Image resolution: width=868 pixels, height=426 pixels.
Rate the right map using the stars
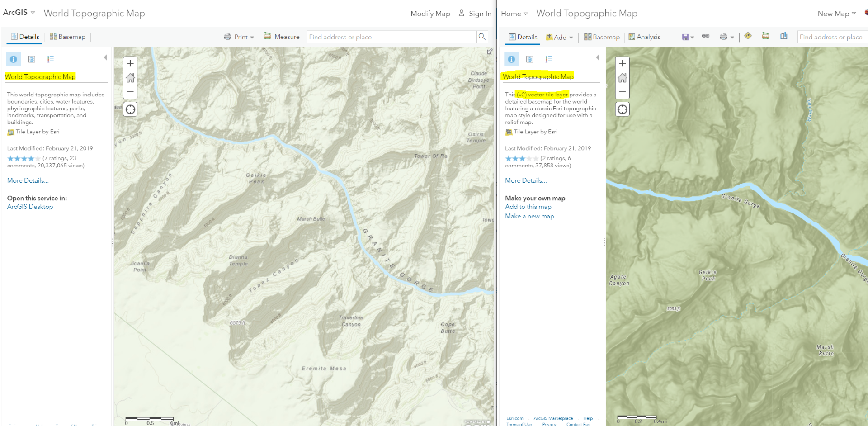click(x=522, y=159)
